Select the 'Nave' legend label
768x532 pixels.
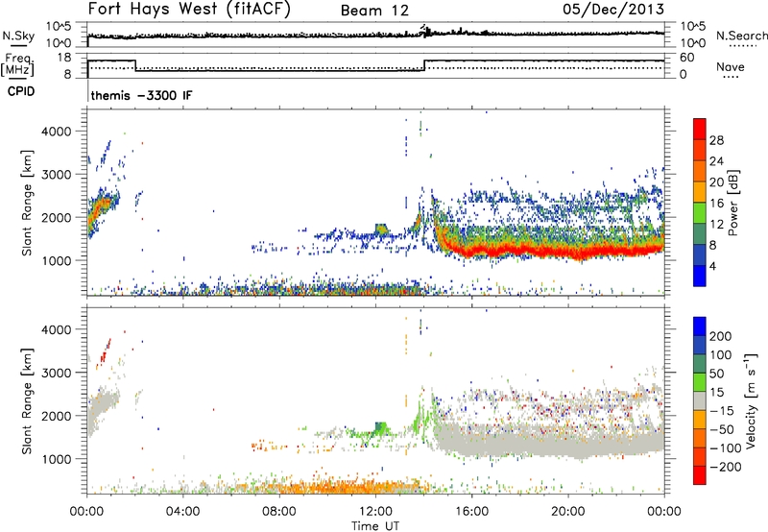click(731, 67)
